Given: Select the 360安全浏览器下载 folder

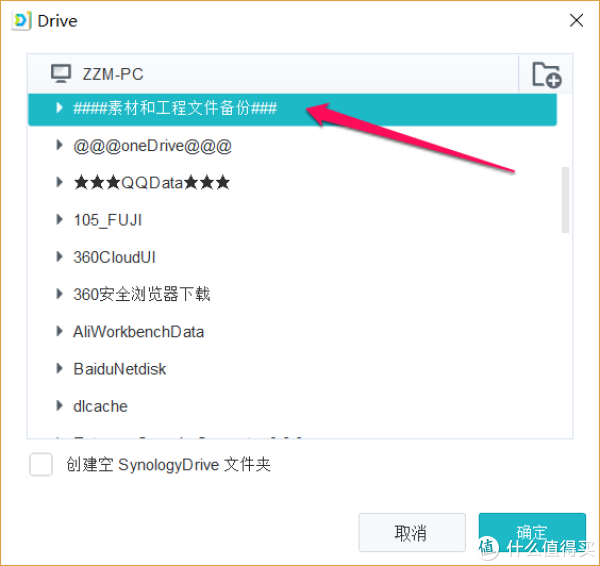Looking at the screenshot, I should coord(141,294).
